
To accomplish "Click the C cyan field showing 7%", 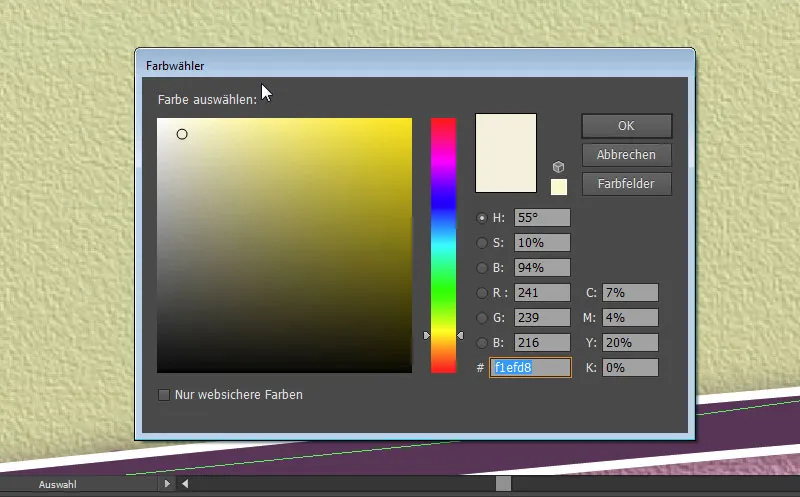I will [630, 293].
